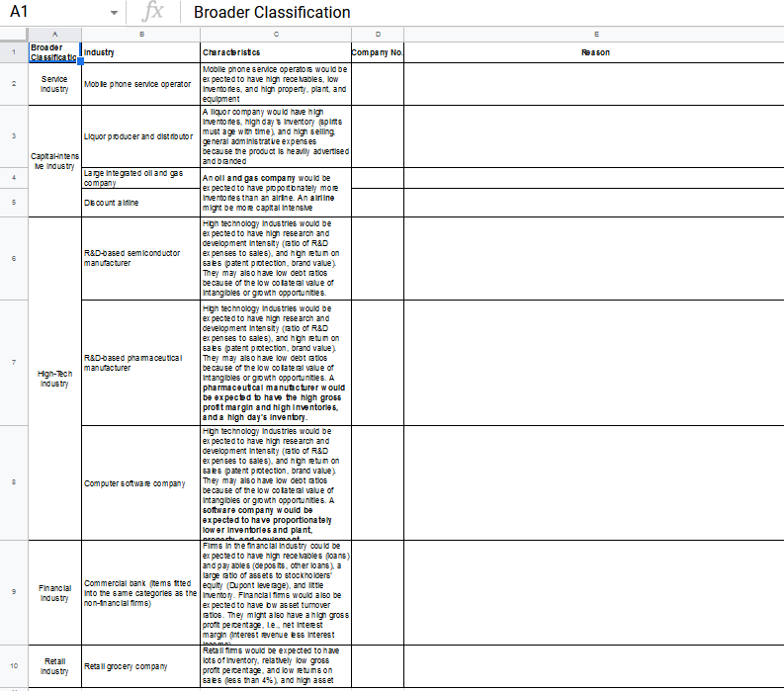This screenshot has width=784, height=691.
Task: Select 'Liquor producer and distributor' cell
Action: (x=141, y=136)
